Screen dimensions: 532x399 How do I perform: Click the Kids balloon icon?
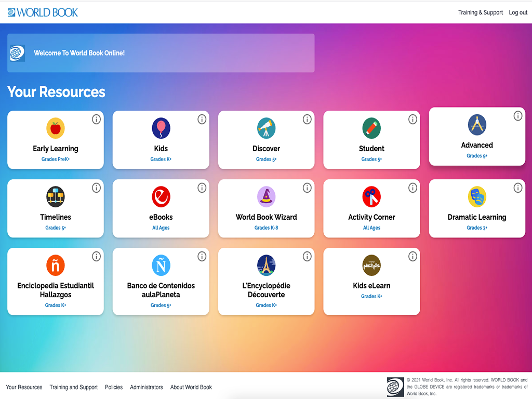pyautogui.click(x=161, y=128)
